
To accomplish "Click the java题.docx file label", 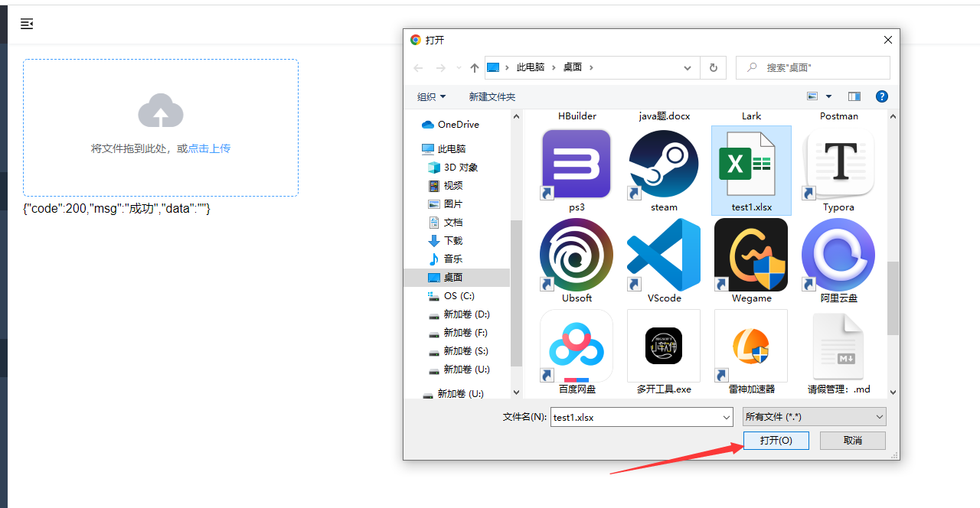I will [x=665, y=116].
